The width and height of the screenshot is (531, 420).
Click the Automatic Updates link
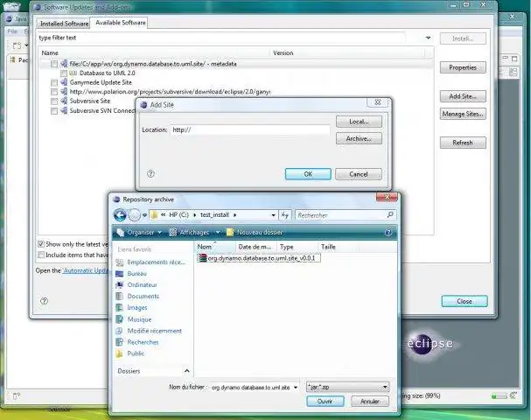click(86, 270)
